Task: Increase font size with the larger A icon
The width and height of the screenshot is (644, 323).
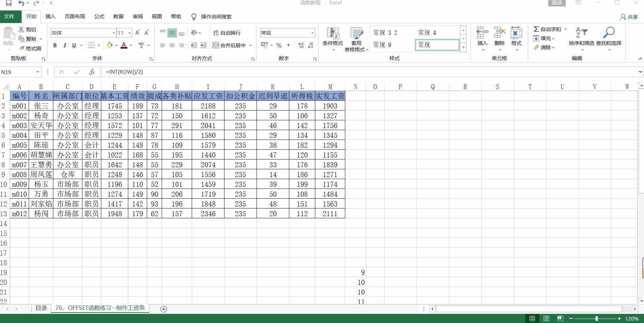Action: (x=137, y=33)
